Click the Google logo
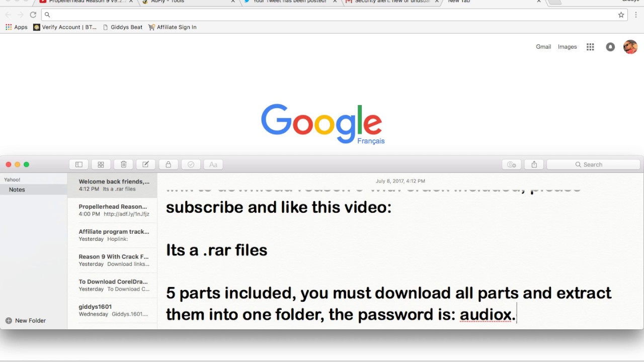 pyautogui.click(x=322, y=123)
